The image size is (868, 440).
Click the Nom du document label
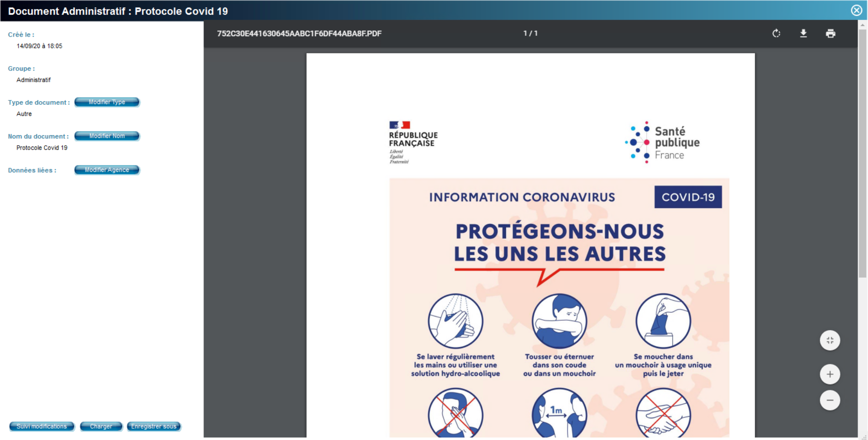[x=38, y=137]
